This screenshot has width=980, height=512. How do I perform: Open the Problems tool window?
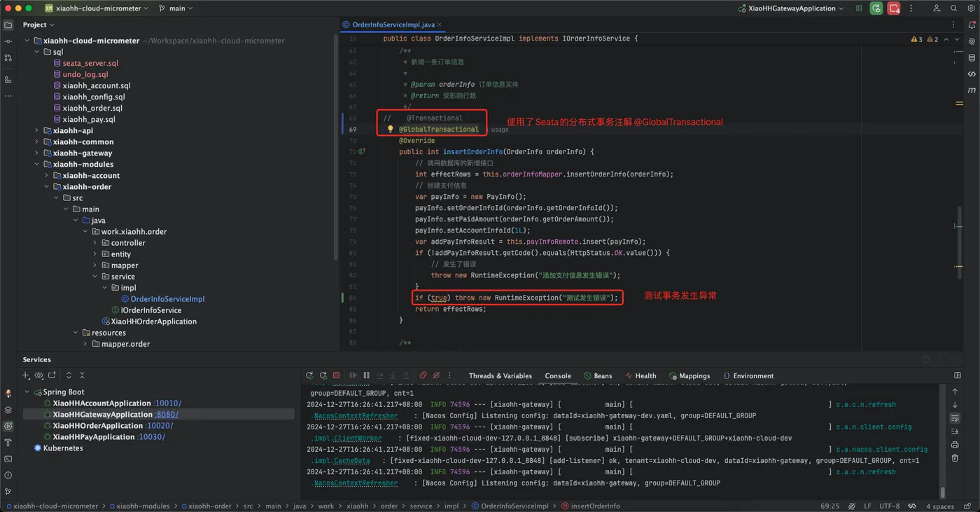[8, 475]
